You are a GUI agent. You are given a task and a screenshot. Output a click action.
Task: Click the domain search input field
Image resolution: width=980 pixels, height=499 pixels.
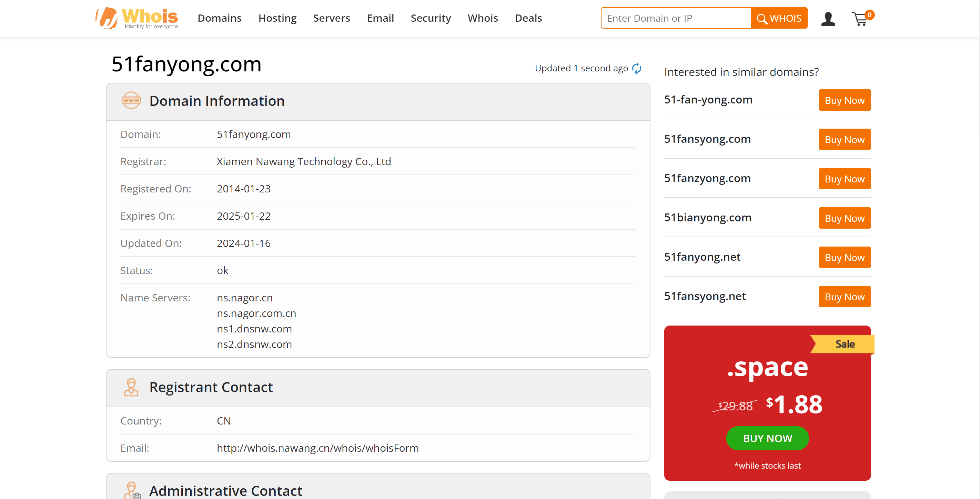click(x=677, y=18)
